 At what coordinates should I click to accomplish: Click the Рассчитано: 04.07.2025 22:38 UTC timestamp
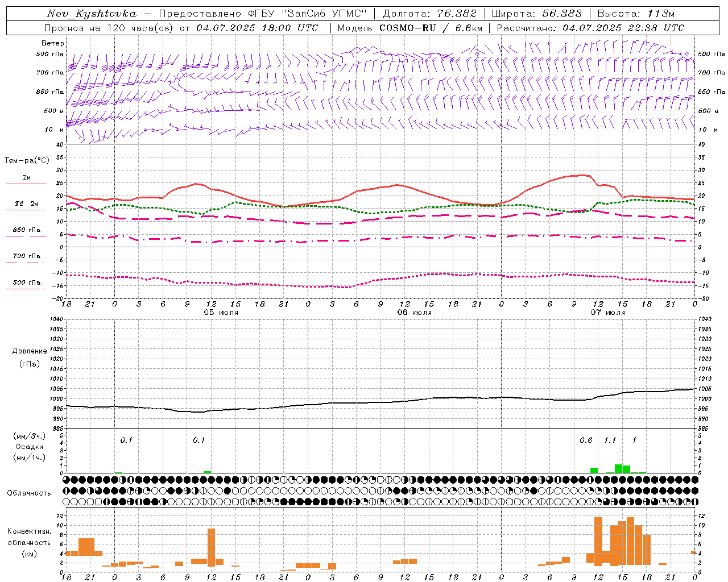pyautogui.click(x=590, y=28)
